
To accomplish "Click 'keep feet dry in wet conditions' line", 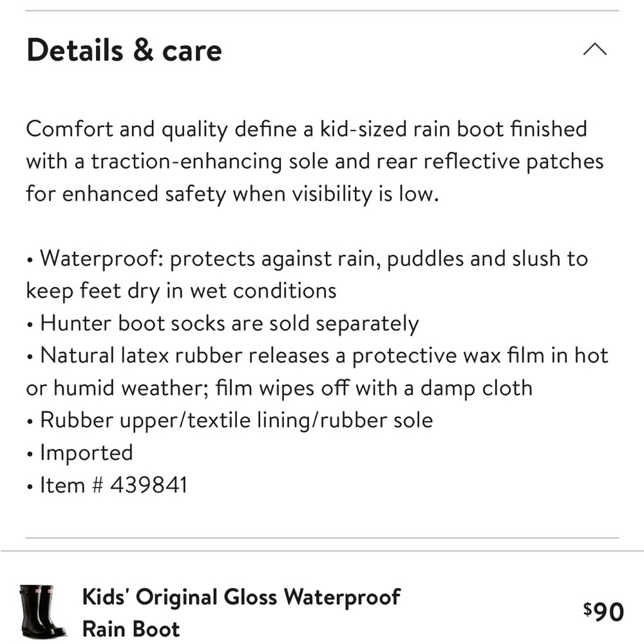I will (181, 291).
